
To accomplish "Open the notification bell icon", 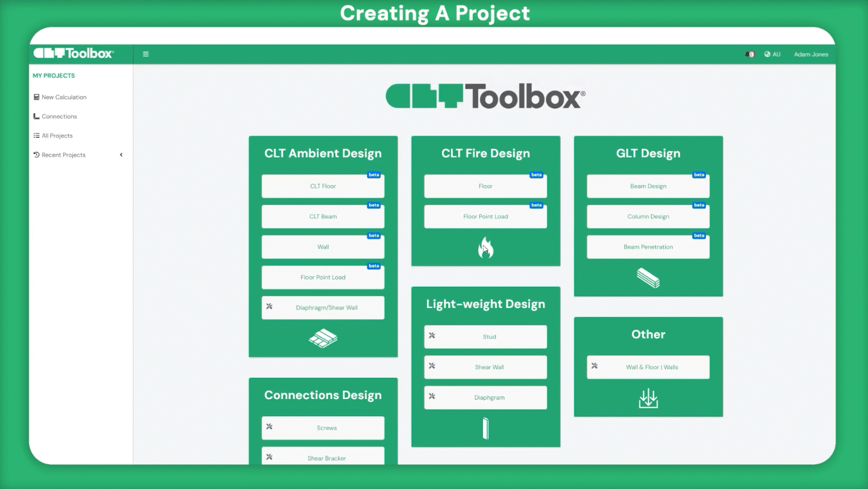I will click(750, 54).
